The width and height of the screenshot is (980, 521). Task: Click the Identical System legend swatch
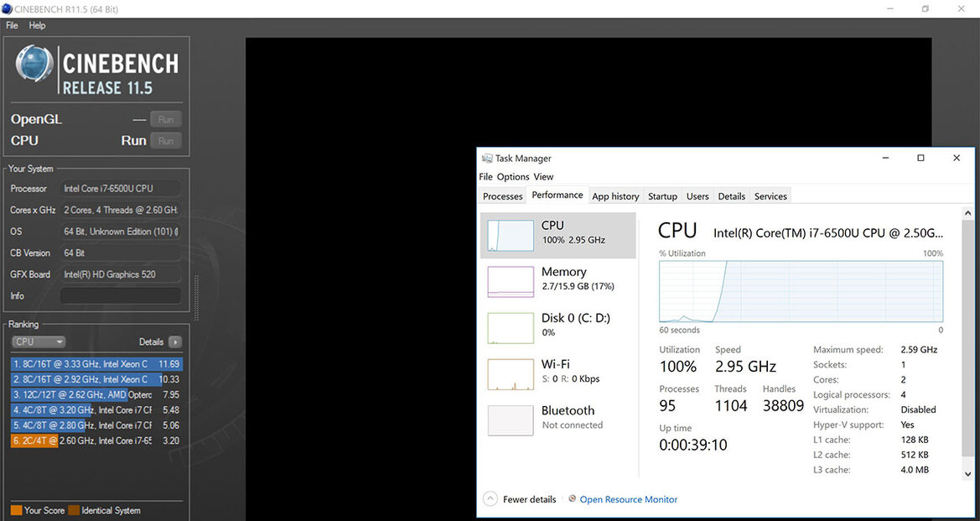click(x=74, y=510)
